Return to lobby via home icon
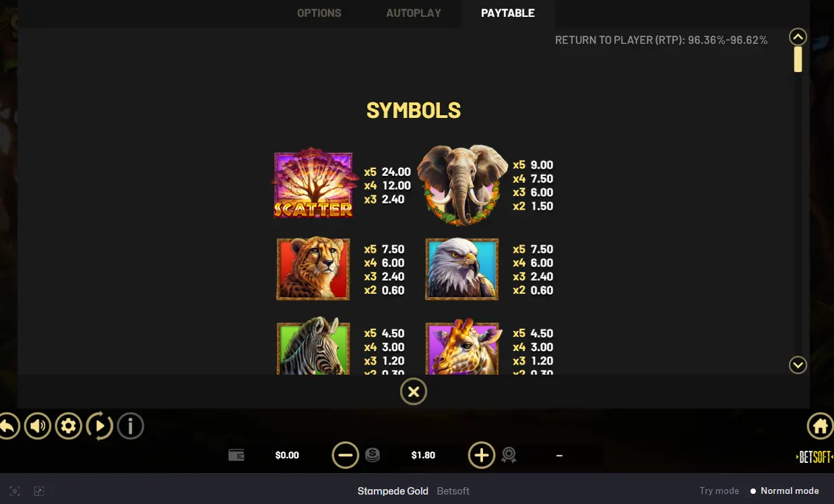The height and width of the screenshot is (504, 834). point(820,426)
